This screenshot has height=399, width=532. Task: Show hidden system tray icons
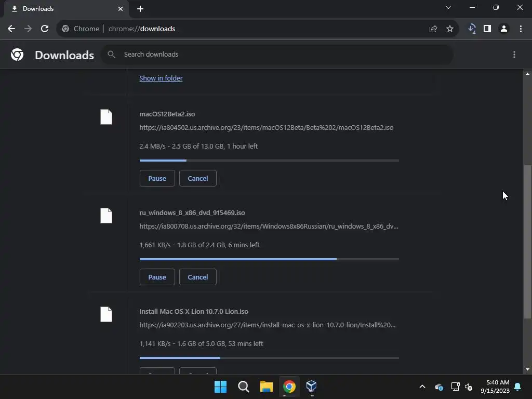click(x=422, y=387)
